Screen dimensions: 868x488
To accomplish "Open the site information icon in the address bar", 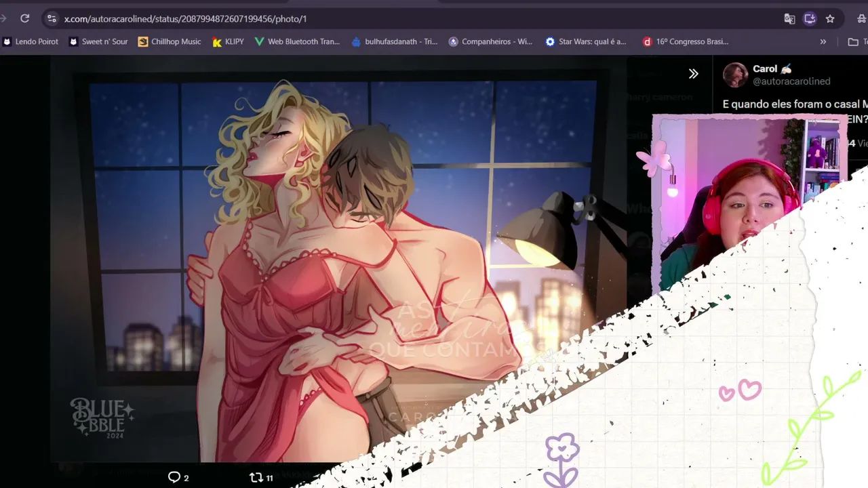I will [52, 19].
